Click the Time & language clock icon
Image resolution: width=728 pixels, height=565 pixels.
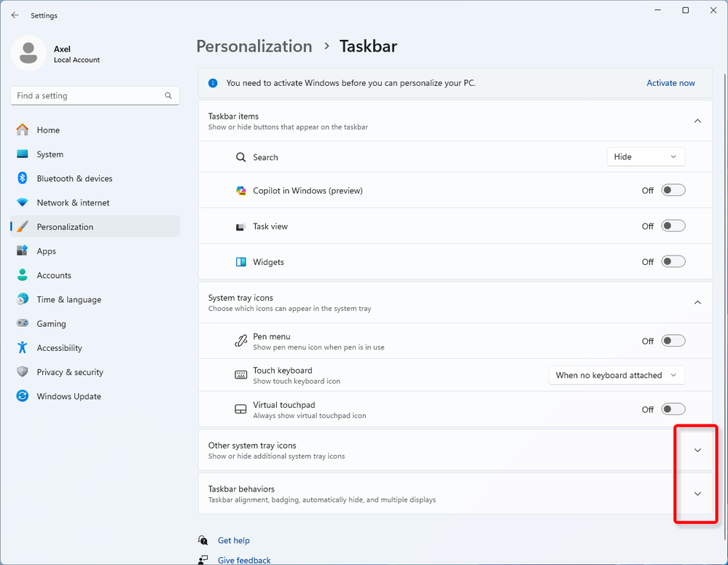point(23,299)
